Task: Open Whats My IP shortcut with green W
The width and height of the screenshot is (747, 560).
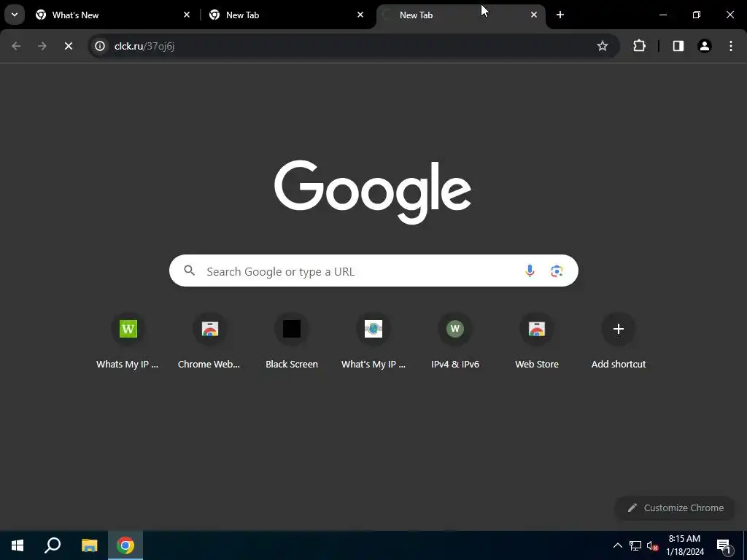Action: (128, 341)
